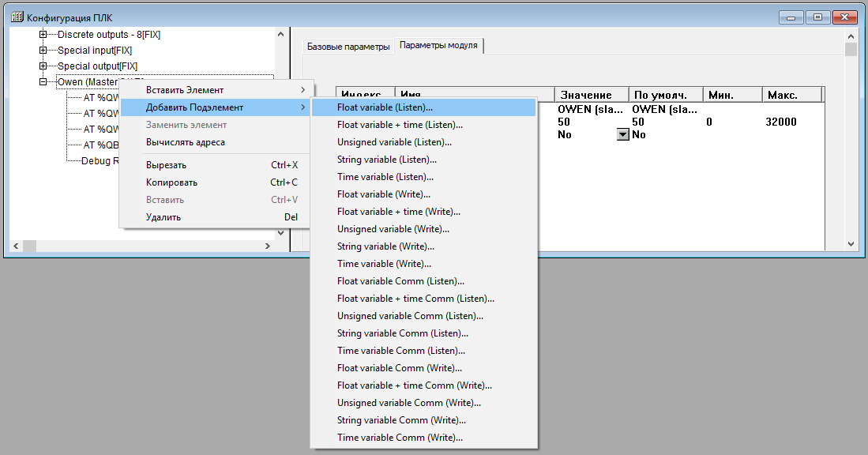Viewport: 868px width, 455px height.
Task: Switch to the Параметры модуля tab
Action: coord(438,46)
